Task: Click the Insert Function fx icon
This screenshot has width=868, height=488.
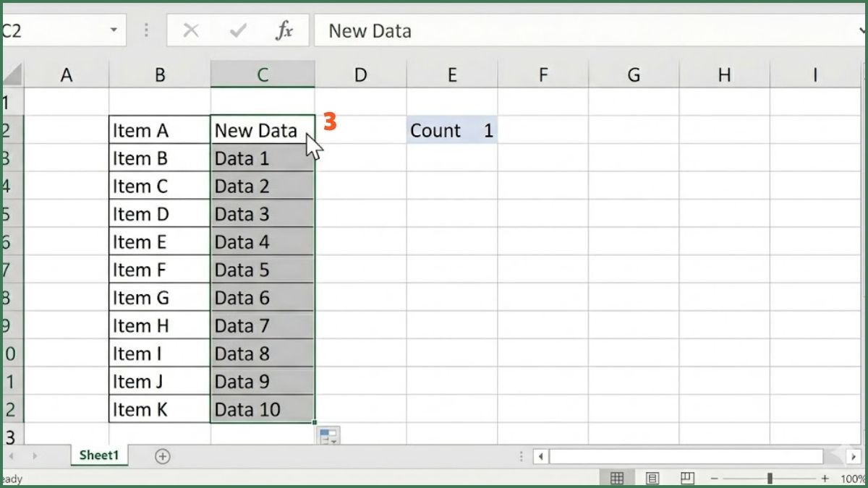Action: pyautogui.click(x=284, y=30)
